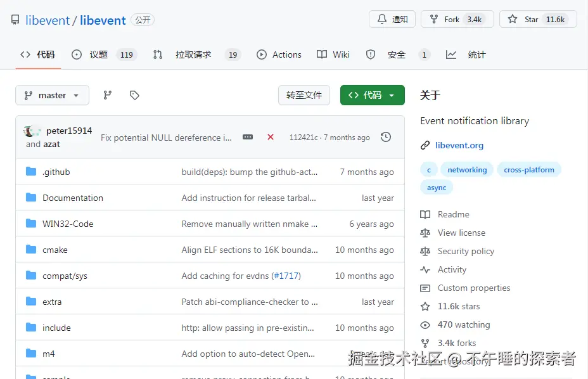
Task: Open the master branch dropdown
Action: point(52,94)
